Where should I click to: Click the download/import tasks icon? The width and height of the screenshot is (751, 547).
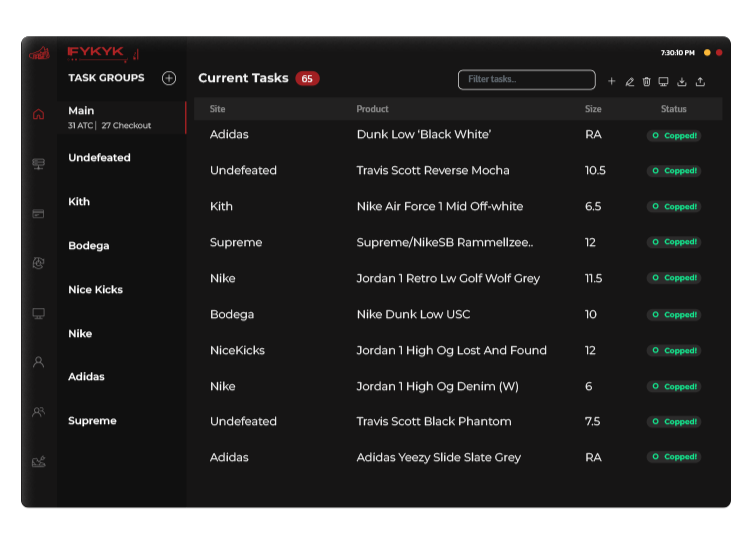coord(682,82)
